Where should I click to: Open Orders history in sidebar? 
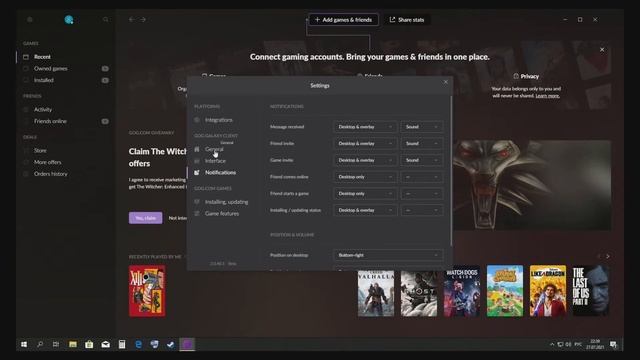[x=51, y=174]
